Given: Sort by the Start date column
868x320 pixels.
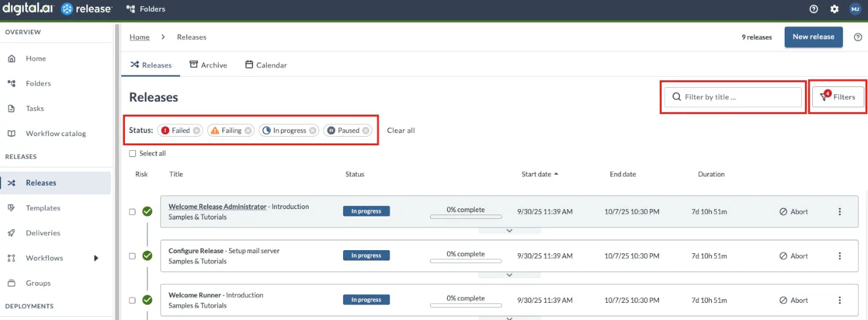Looking at the screenshot, I should click(x=540, y=174).
